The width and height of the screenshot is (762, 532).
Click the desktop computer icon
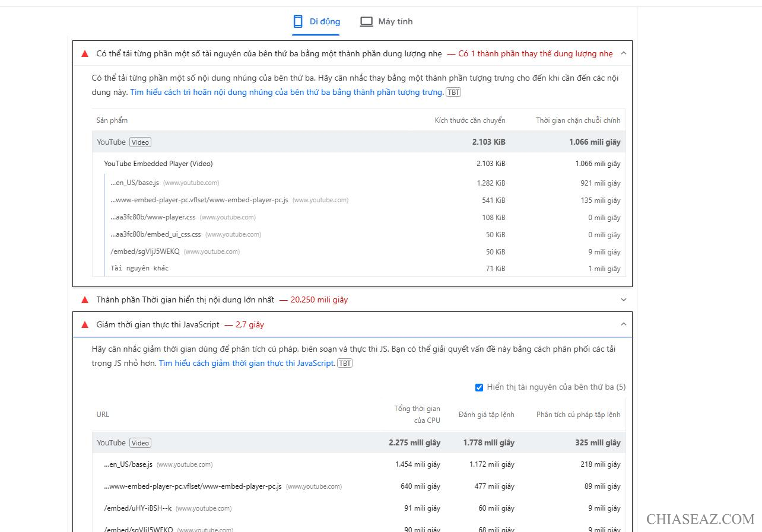366,22
